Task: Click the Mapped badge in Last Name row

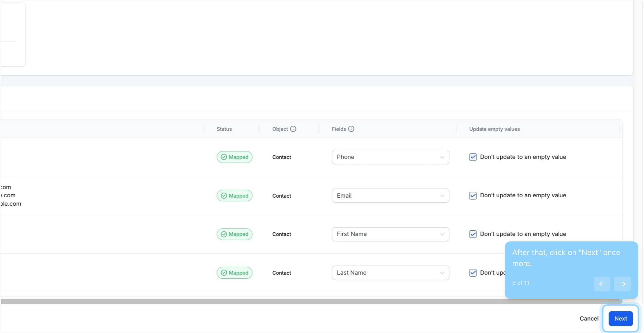Action: click(234, 273)
